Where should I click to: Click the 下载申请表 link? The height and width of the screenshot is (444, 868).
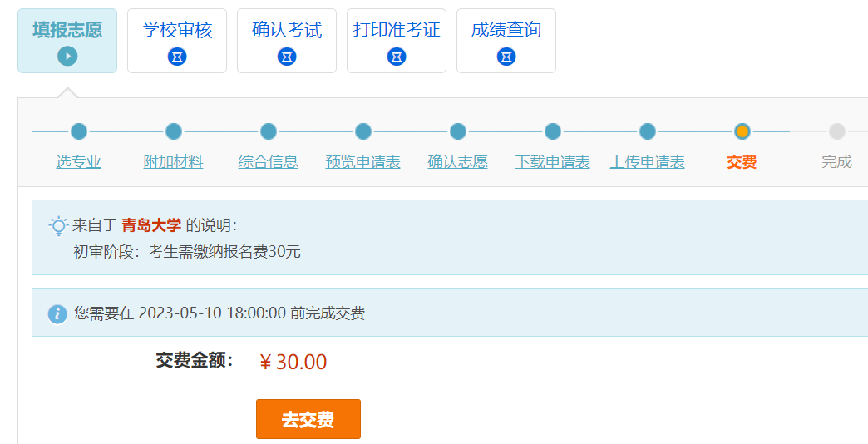[552, 162]
